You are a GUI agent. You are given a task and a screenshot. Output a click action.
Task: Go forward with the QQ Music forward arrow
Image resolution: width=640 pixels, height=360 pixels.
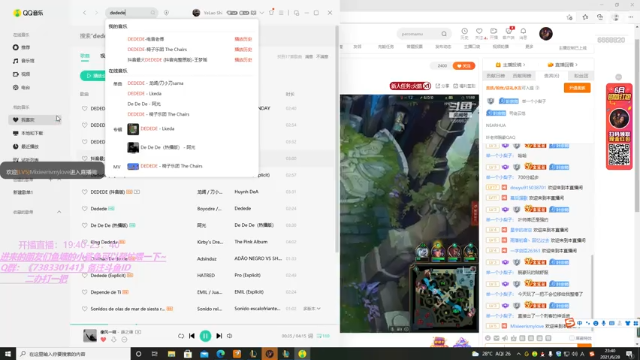pyautogui.click(x=96, y=13)
